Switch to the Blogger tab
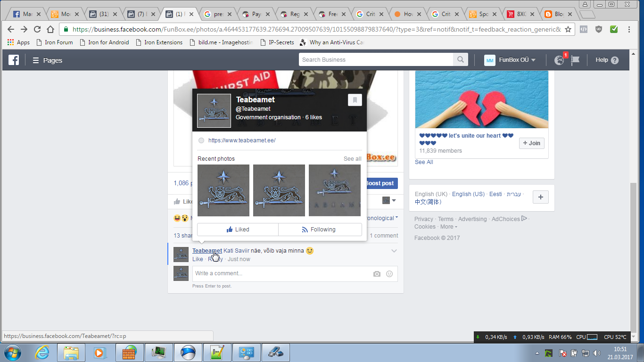Viewport: 644px width, 362px height. coord(559,14)
